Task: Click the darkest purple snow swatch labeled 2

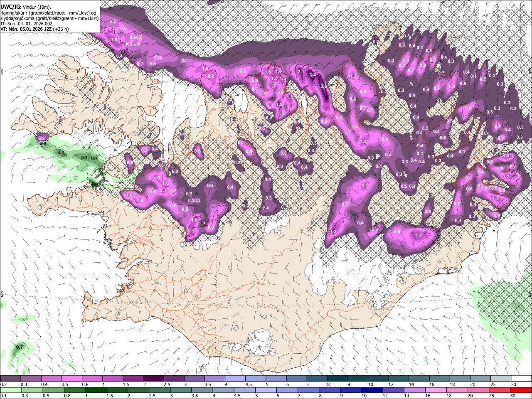Action: (153, 379)
